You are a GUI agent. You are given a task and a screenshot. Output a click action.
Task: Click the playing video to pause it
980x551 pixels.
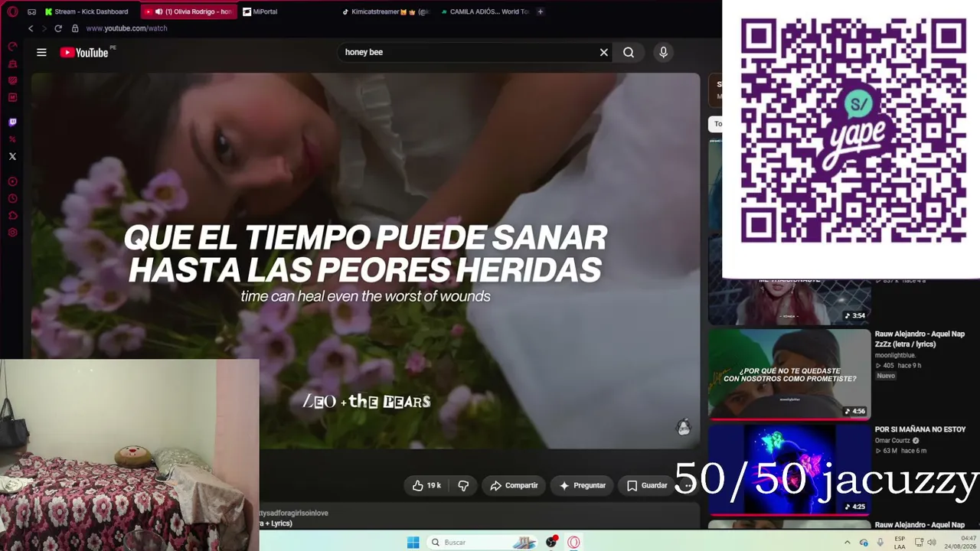click(x=365, y=260)
